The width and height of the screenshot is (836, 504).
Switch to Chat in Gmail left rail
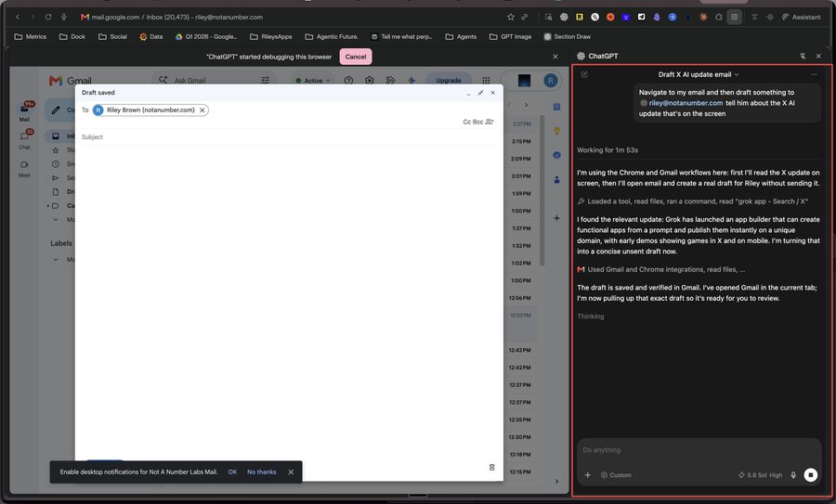point(24,140)
